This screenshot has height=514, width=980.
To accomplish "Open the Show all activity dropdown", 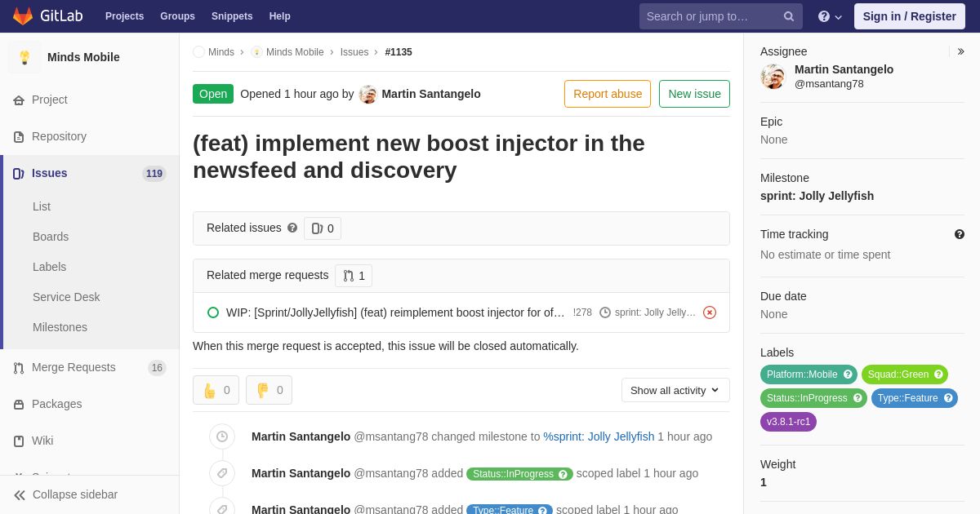I will click(675, 390).
